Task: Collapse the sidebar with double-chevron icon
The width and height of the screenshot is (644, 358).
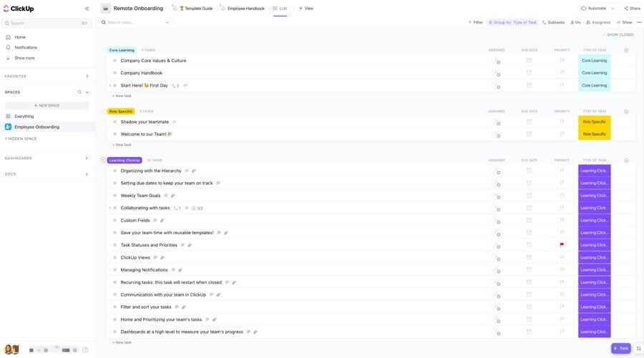Action: [x=87, y=9]
